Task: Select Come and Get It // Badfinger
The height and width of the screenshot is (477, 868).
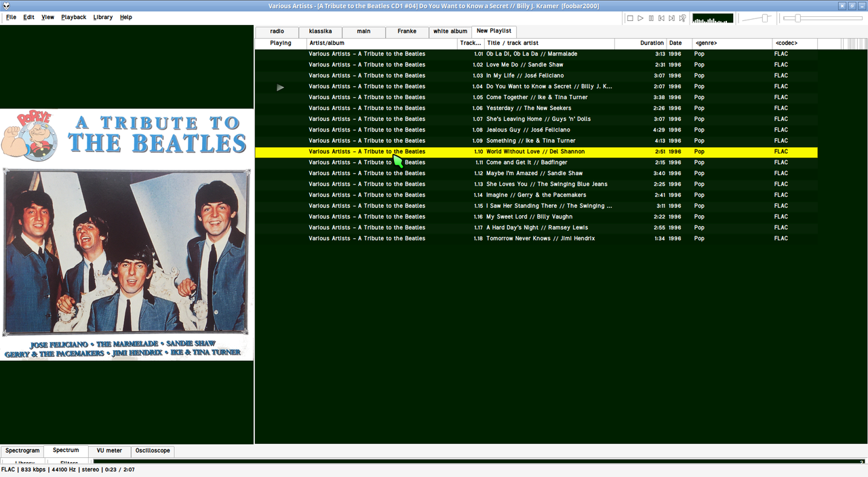Action: click(536, 163)
